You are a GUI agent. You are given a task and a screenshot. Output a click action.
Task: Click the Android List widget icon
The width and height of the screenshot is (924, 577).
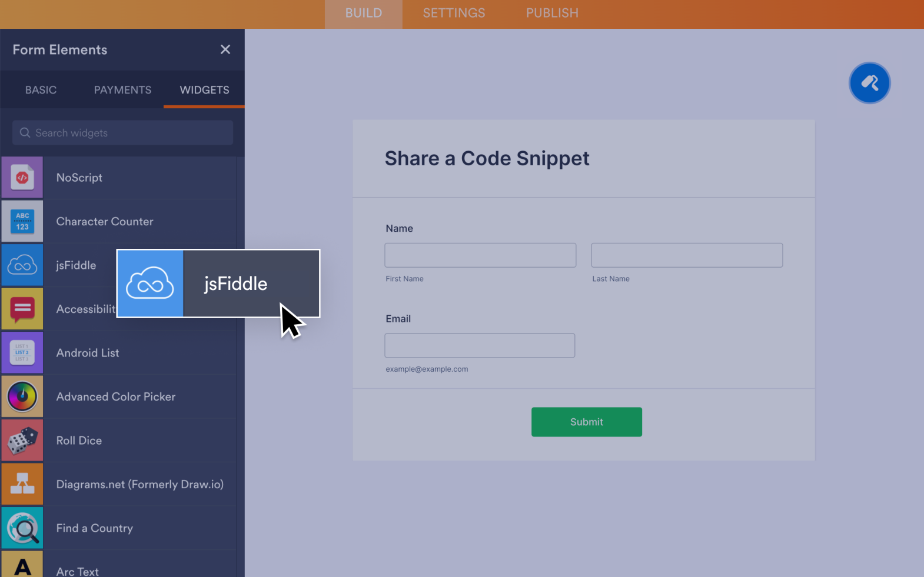(x=22, y=353)
